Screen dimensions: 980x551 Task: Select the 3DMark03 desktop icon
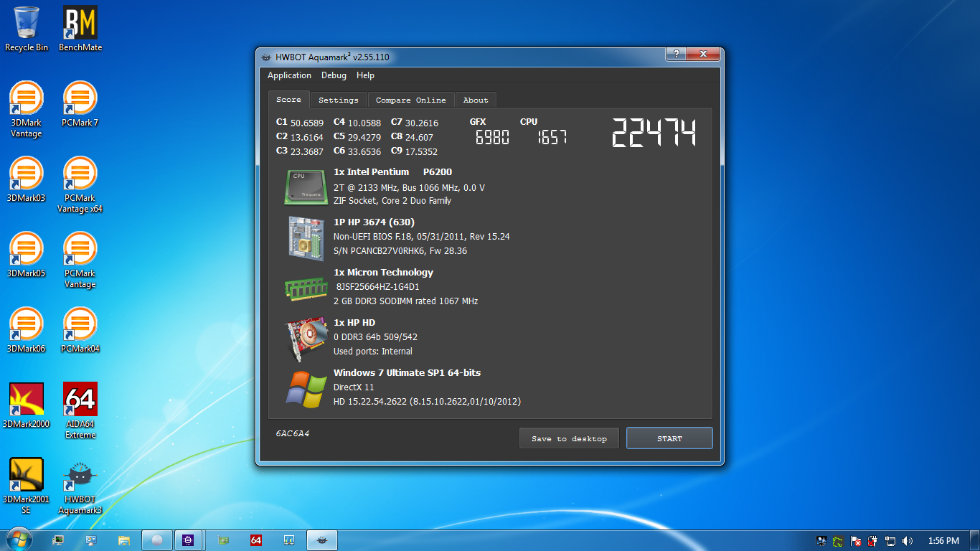coord(27,179)
